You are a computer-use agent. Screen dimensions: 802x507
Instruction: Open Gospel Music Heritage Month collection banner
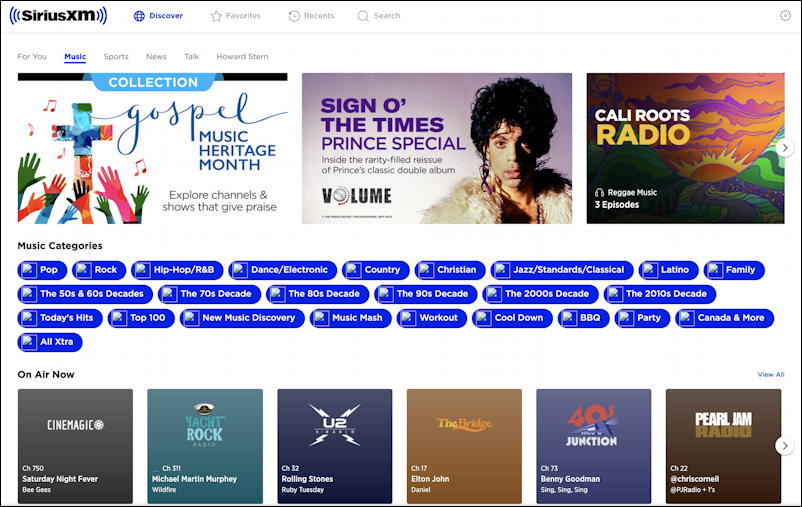152,148
